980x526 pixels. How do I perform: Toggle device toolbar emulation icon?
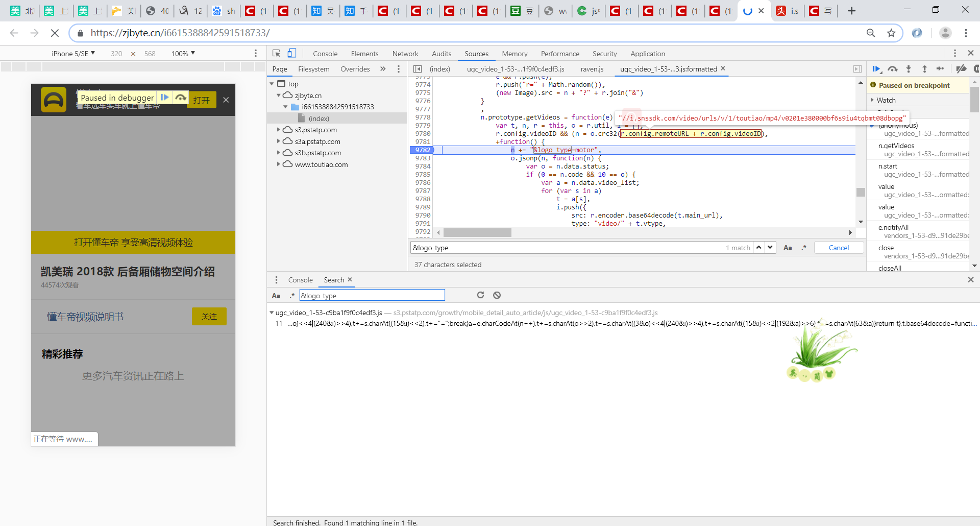click(292, 53)
